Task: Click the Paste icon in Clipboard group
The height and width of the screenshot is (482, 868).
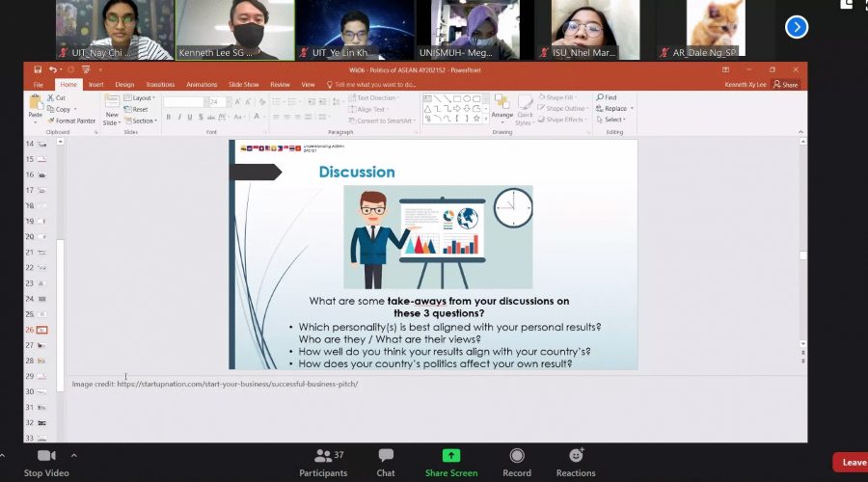Action: coord(36,108)
